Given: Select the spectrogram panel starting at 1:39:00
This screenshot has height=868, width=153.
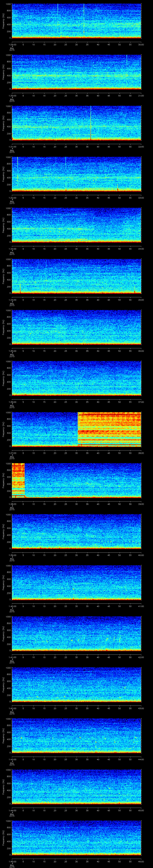Looking at the screenshot, I should [76, 531].
